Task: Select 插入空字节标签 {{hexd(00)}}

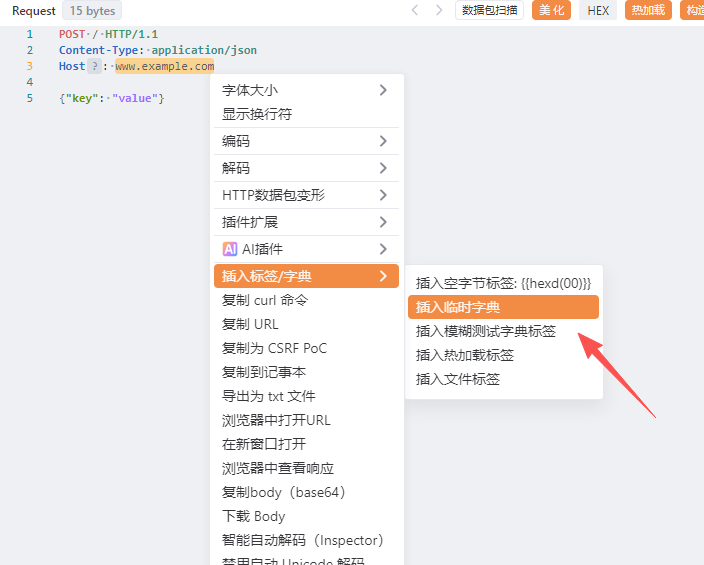Action: 503,283
